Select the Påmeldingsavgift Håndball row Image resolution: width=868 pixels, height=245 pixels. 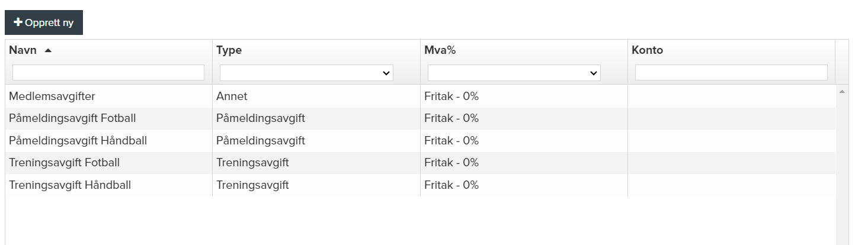pyautogui.click(x=78, y=141)
